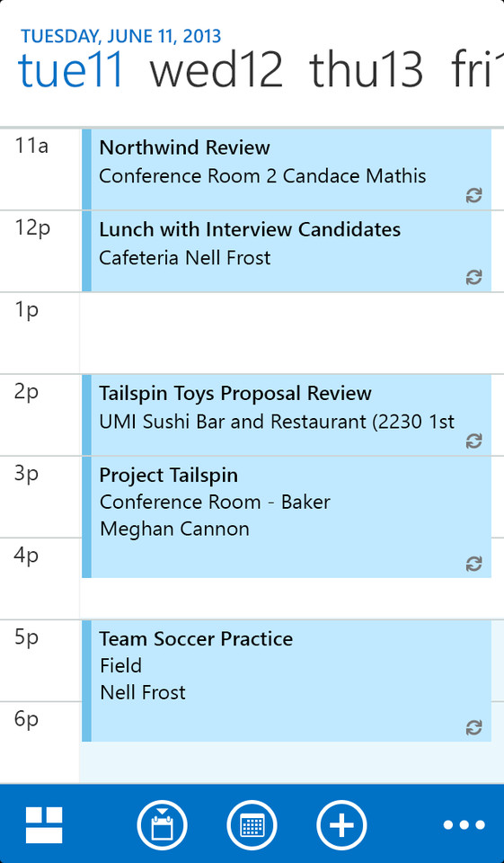This screenshot has width=504, height=863.
Task: Click recurrence icon on Project Tailspin
Action: (x=473, y=564)
